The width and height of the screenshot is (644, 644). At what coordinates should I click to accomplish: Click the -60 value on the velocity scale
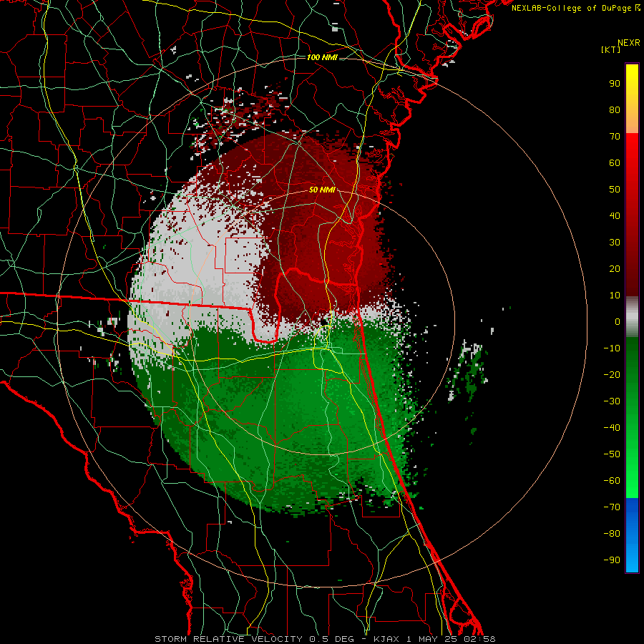click(x=612, y=481)
